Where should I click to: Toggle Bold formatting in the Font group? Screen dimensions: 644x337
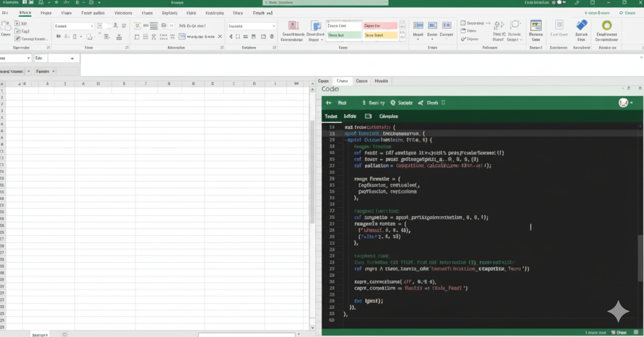[59, 36]
